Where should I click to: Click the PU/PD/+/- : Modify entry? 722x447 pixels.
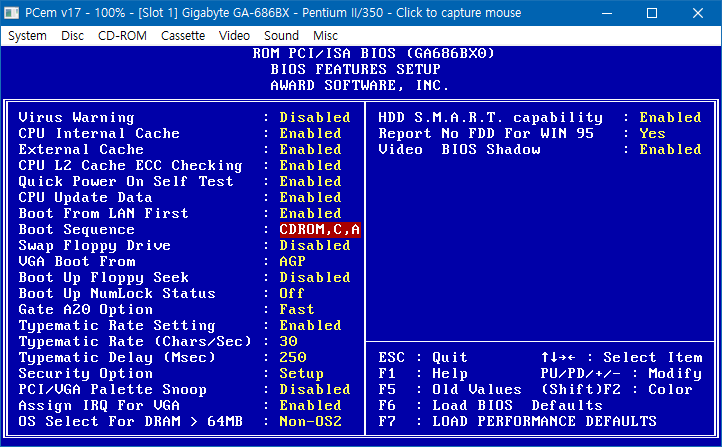[x=621, y=373]
